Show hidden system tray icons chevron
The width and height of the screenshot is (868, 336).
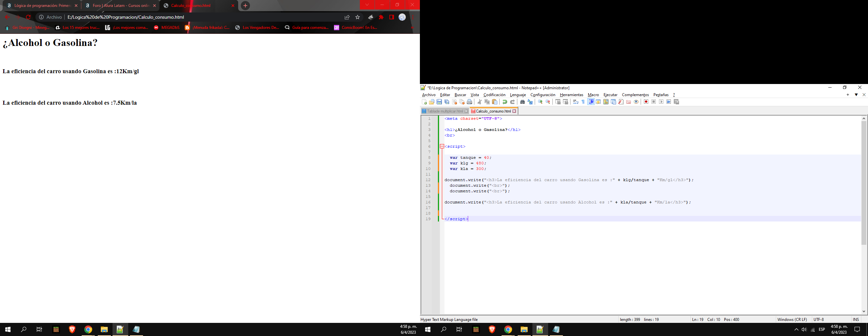tap(796, 329)
